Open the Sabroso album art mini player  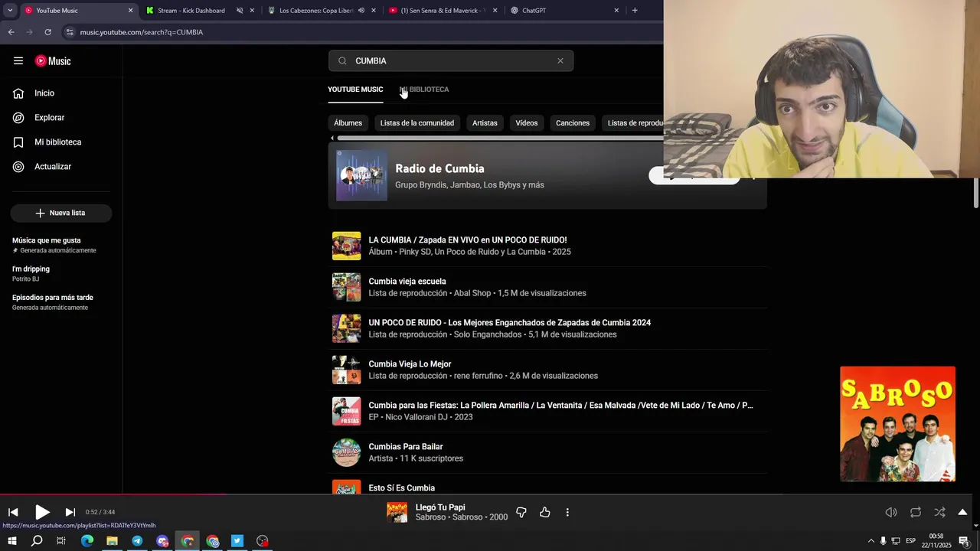pos(897,424)
